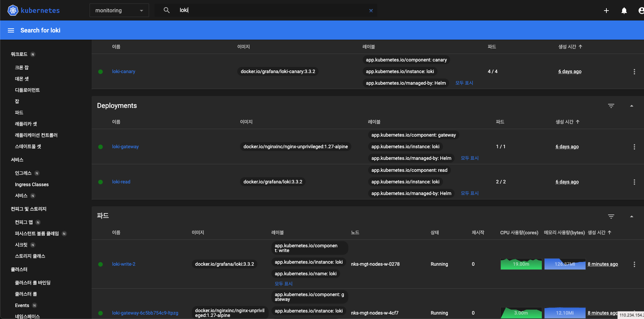Open actions menu for loki-write-2 pod
This screenshot has width=644, height=319.
coord(634,264)
